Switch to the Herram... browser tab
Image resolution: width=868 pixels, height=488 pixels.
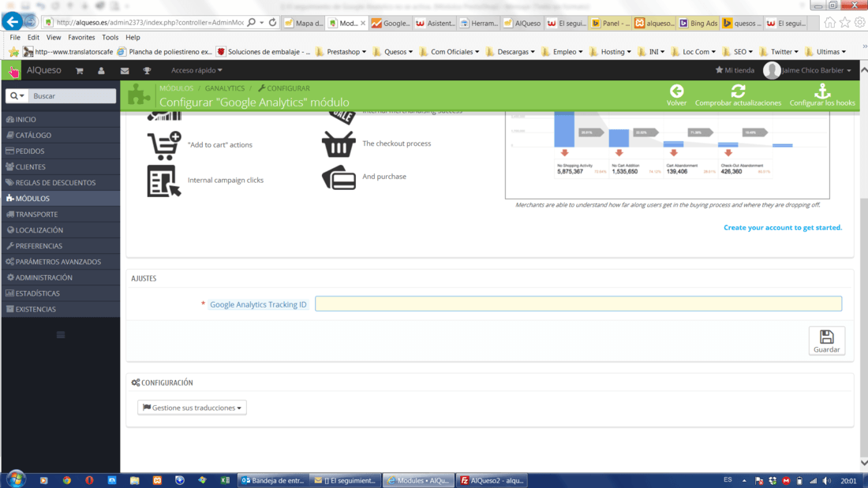click(x=480, y=23)
